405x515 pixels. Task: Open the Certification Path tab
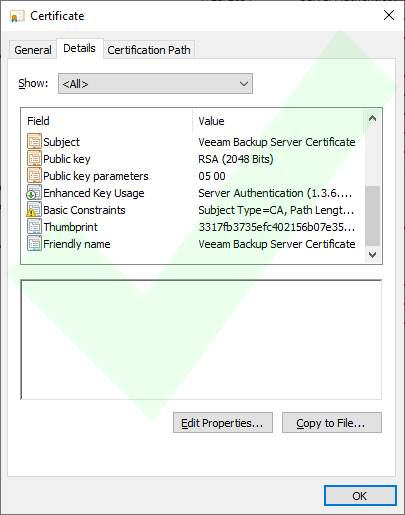[149, 50]
